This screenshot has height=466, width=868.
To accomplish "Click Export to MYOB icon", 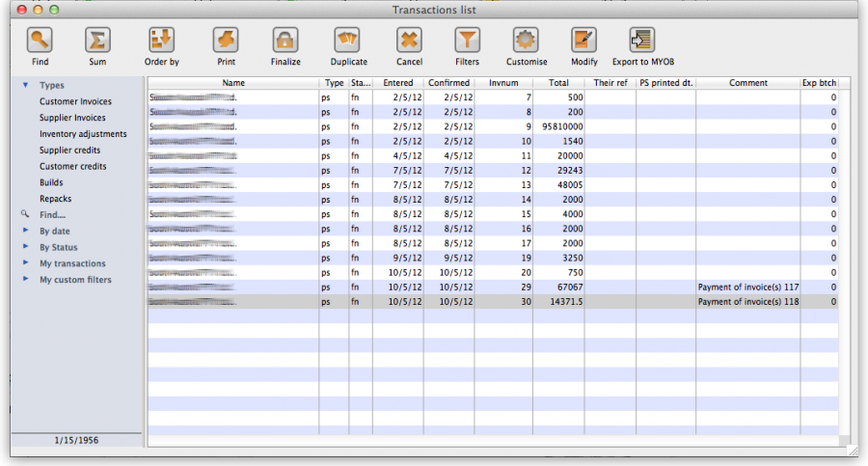I will [642, 41].
